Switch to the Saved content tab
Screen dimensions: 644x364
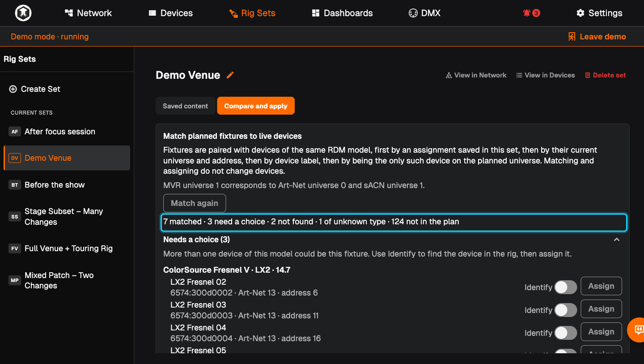185,106
